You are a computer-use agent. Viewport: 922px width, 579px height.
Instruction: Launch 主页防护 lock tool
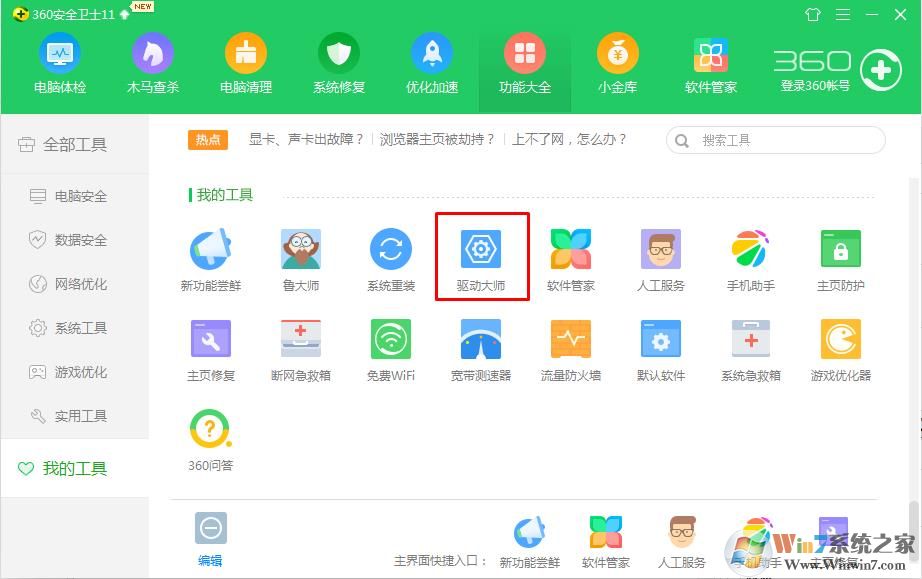coord(841,259)
